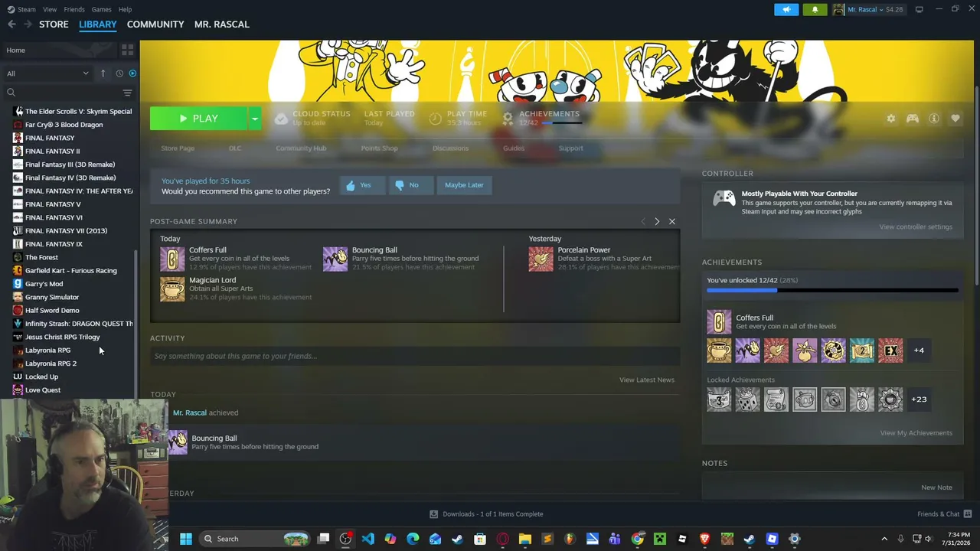Expand the All collections dropdown

47,73
